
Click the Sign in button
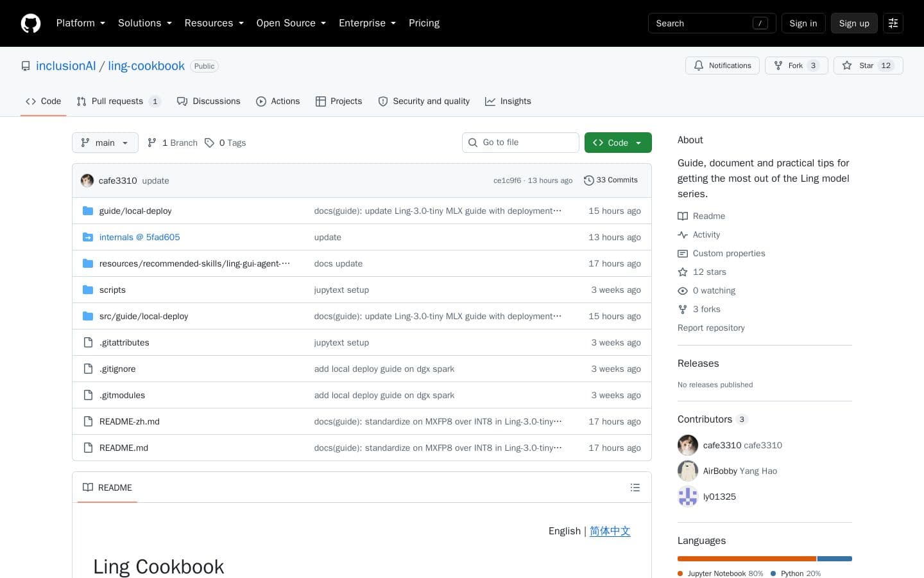tap(803, 23)
